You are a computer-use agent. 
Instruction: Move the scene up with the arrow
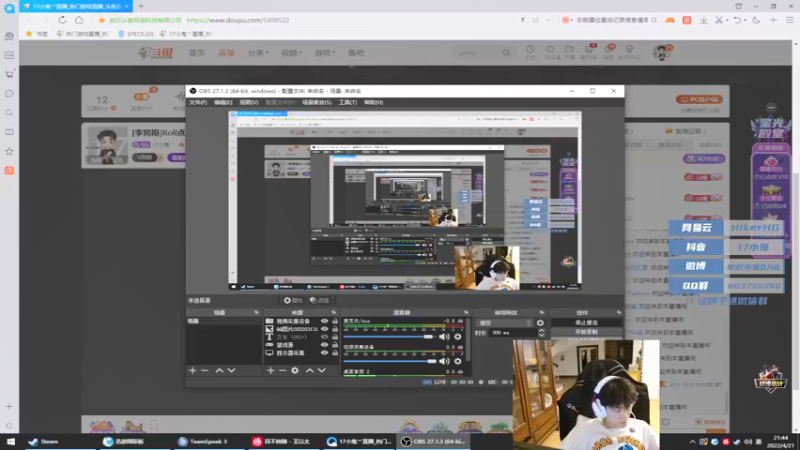point(219,370)
